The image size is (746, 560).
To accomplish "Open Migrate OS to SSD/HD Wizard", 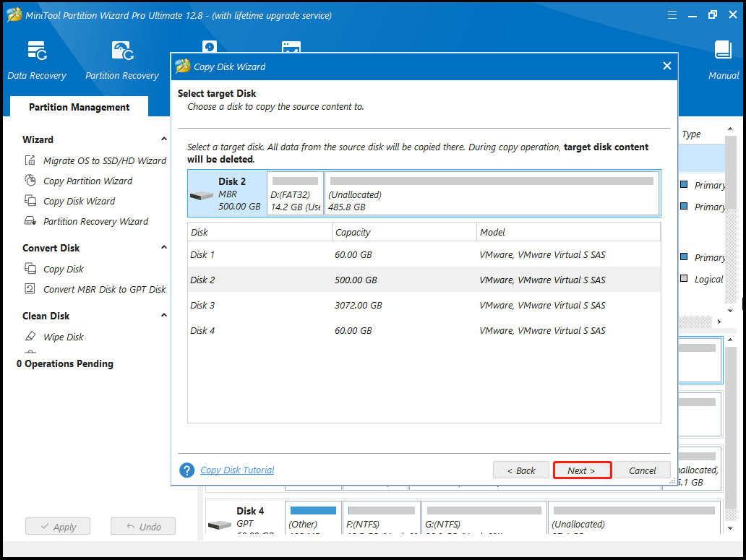I will [105, 160].
